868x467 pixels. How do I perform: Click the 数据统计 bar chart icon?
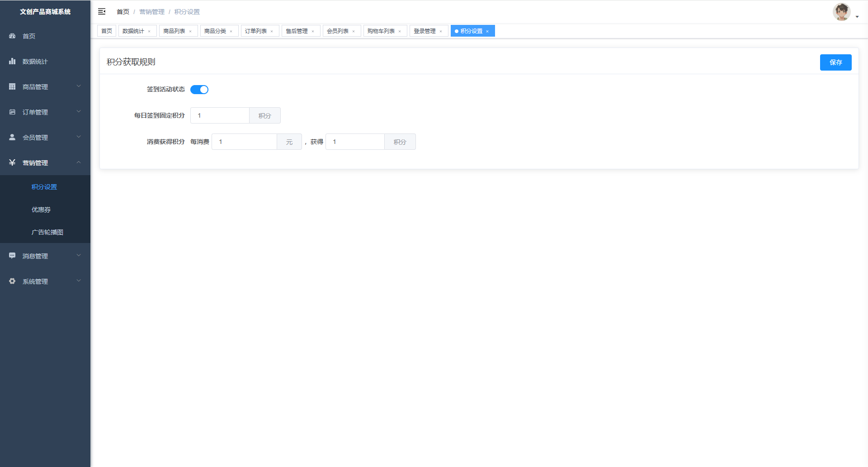(12, 61)
